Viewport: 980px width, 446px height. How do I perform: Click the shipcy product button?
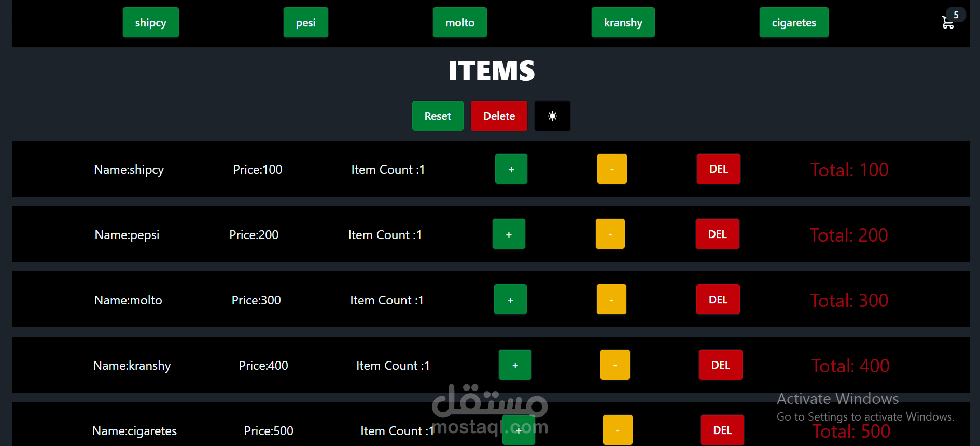(151, 22)
